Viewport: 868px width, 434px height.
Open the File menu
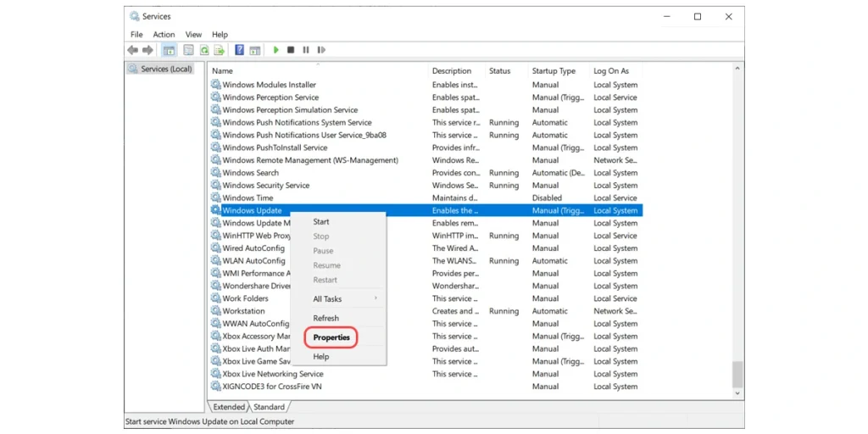(x=136, y=34)
